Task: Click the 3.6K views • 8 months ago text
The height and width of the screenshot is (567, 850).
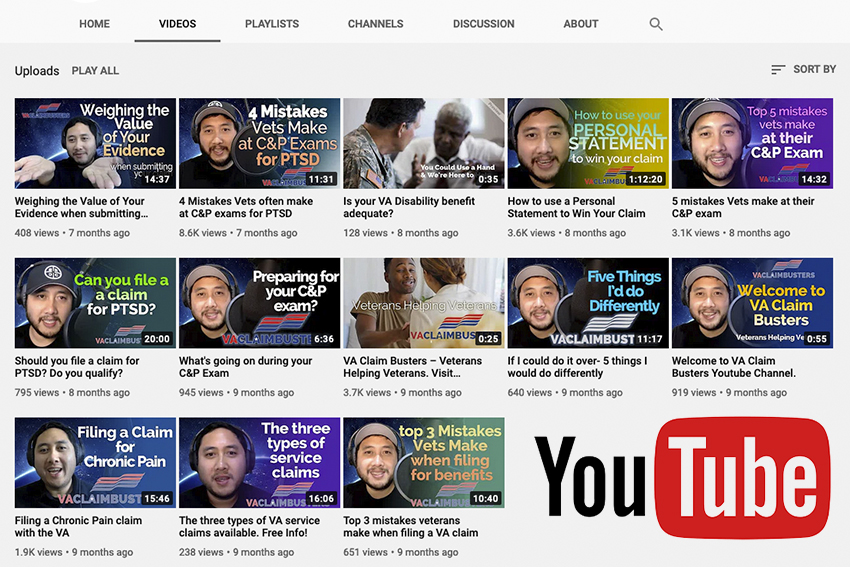Action: pyautogui.click(x=566, y=233)
